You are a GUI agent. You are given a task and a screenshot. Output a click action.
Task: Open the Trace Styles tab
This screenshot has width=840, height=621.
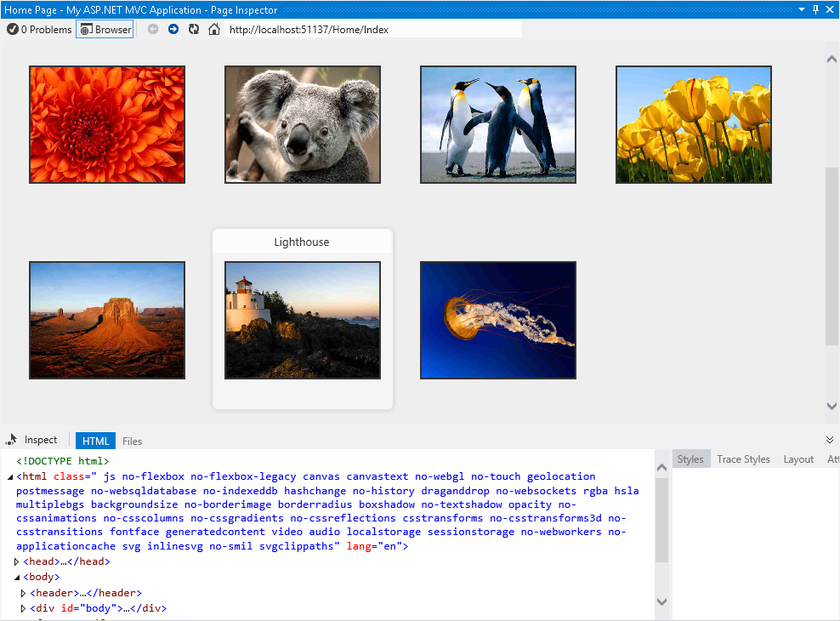[x=743, y=459]
